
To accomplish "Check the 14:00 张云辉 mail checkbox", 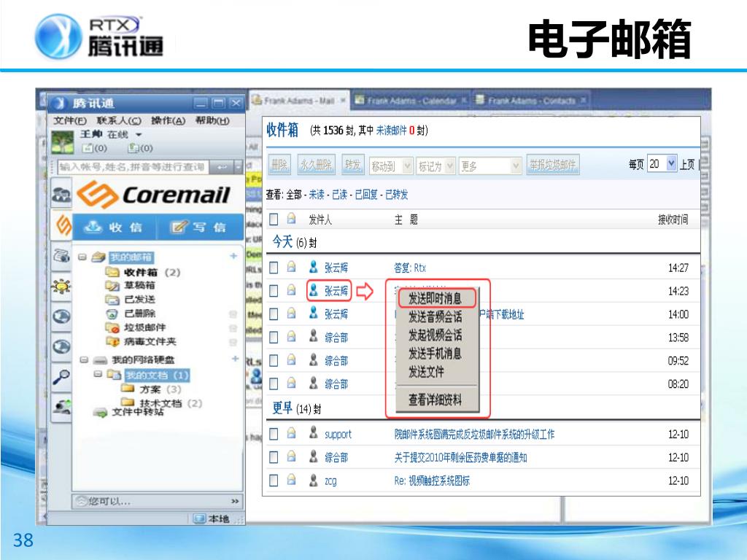I will click(274, 314).
